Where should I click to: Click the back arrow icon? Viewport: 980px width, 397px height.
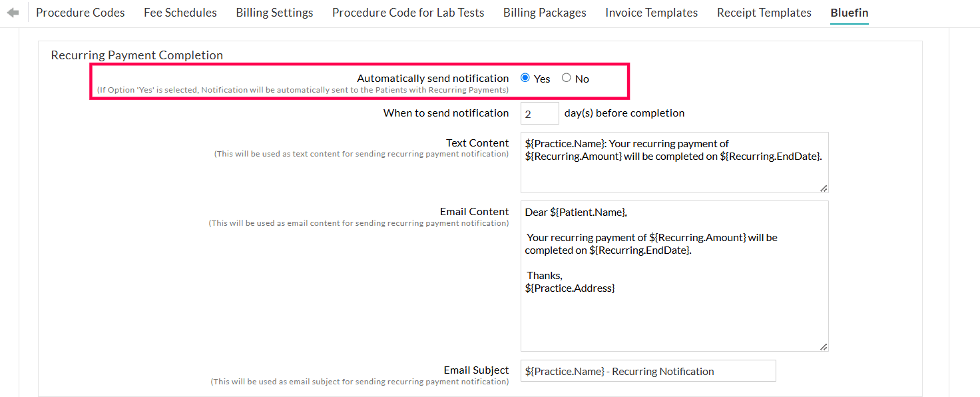(x=13, y=13)
